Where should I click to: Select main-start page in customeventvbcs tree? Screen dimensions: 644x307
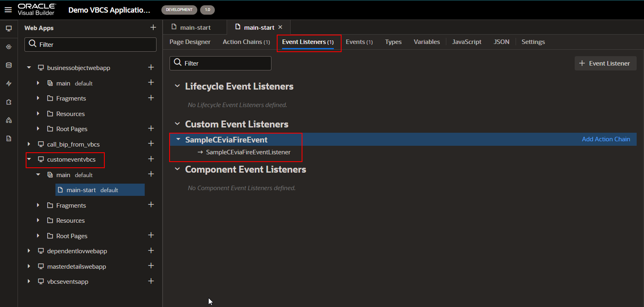[x=100, y=190]
